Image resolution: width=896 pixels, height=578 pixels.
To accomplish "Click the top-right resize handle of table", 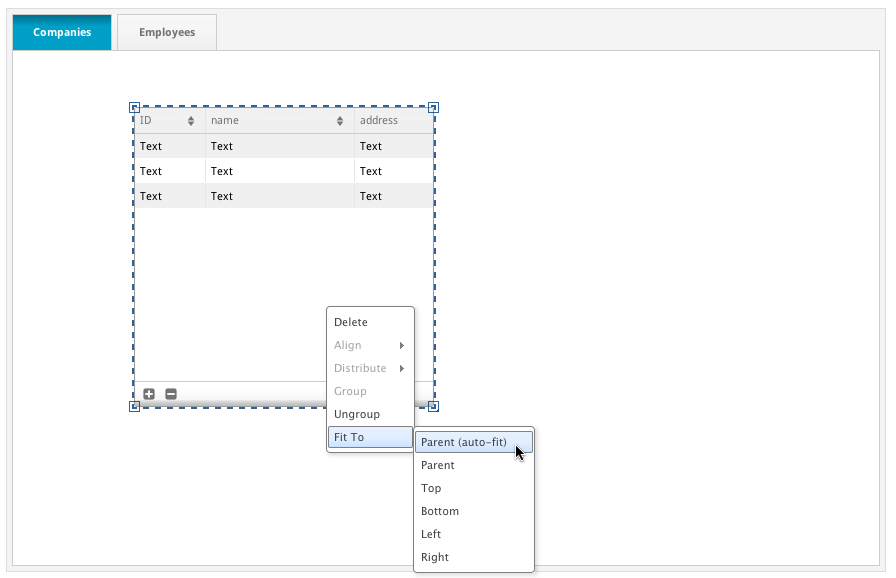I will point(433,107).
